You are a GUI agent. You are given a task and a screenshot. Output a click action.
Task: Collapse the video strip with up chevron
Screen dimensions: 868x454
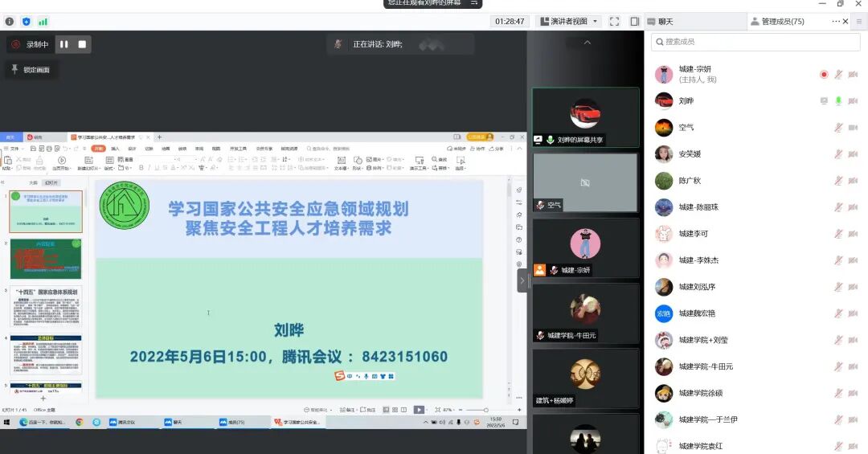tap(588, 43)
